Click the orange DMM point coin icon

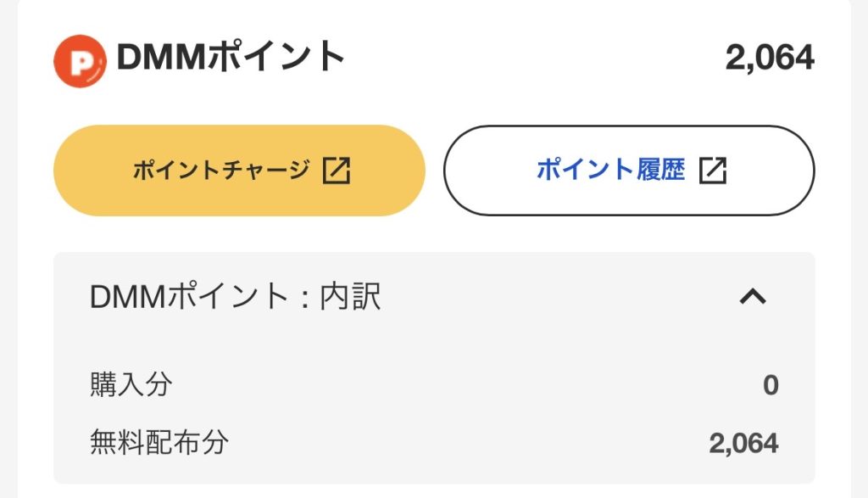pyautogui.click(x=79, y=60)
